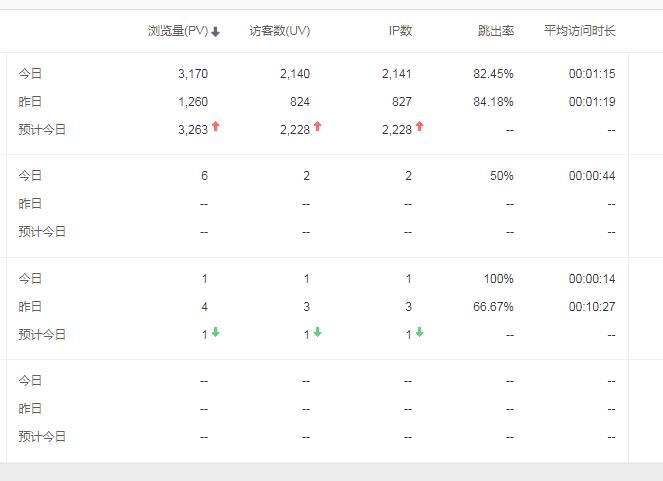
Task: Click the 00:10:27 visit duration value
Action: tap(592, 307)
